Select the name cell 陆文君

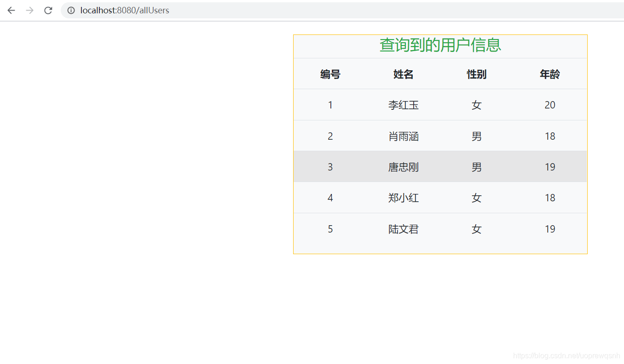pyautogui.click(x=404, y=229)
